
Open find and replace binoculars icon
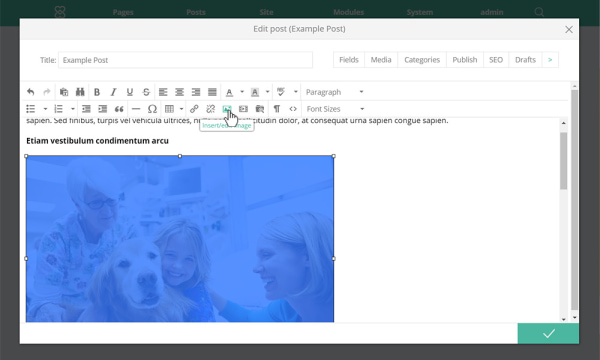pyautogui.click(x=80, y=92)
